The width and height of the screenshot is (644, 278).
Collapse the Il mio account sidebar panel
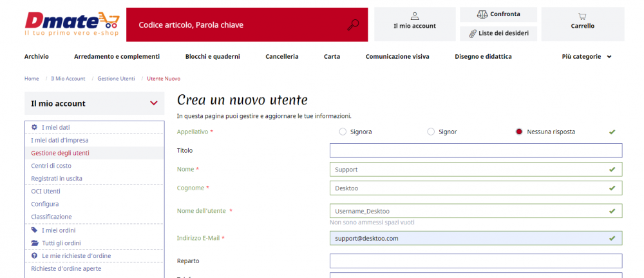(x=154, y=103)
